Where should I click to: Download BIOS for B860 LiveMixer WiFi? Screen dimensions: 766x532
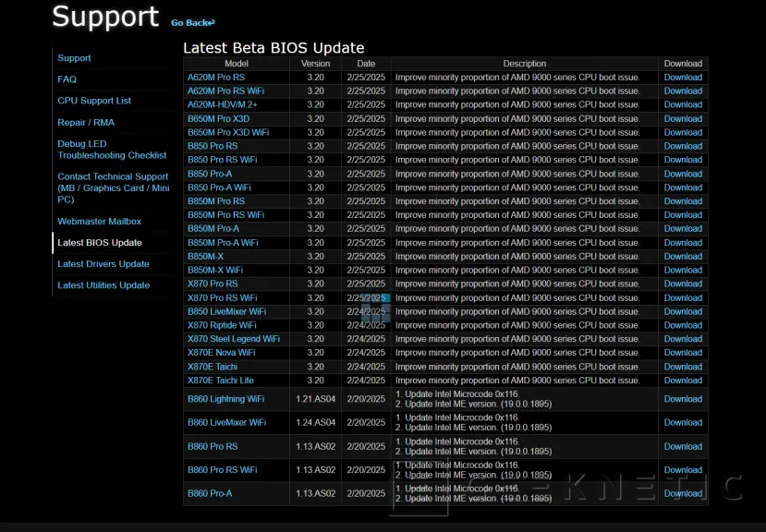point(683,423)
